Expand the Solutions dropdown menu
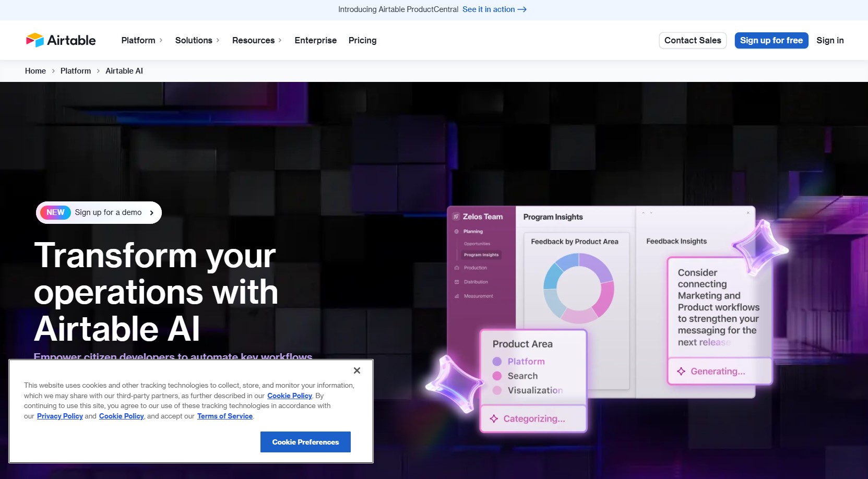This screenshot has height=479, width=868. coord(197,40)
